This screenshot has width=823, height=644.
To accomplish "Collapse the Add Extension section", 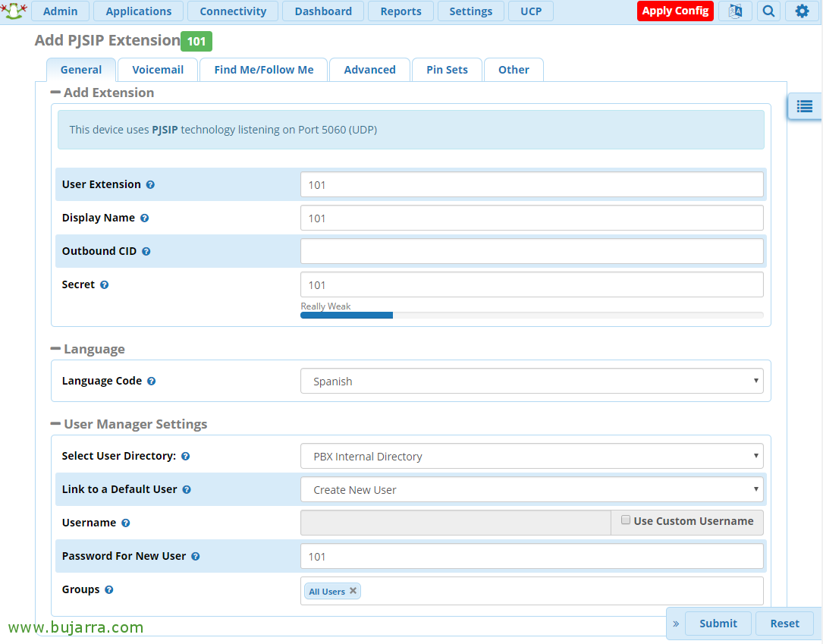I will [x=56, y=93].
